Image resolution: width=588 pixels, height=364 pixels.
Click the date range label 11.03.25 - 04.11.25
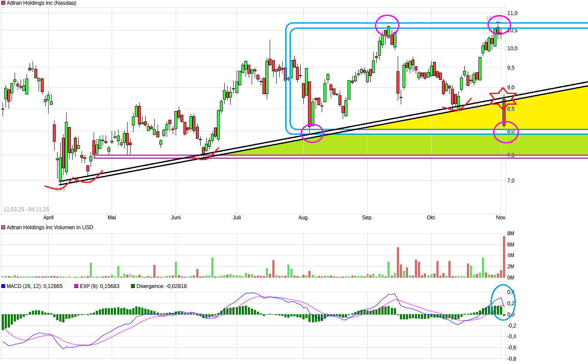tap(27, 209)
